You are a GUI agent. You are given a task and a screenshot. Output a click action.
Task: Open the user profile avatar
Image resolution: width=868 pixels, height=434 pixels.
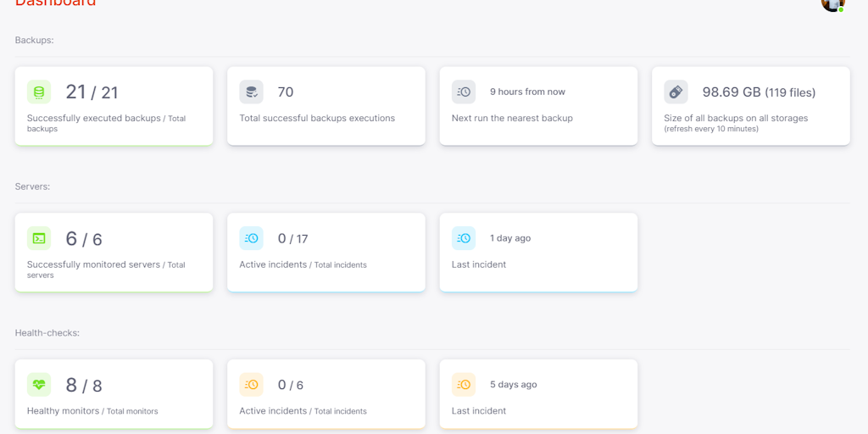coord(832,3)
